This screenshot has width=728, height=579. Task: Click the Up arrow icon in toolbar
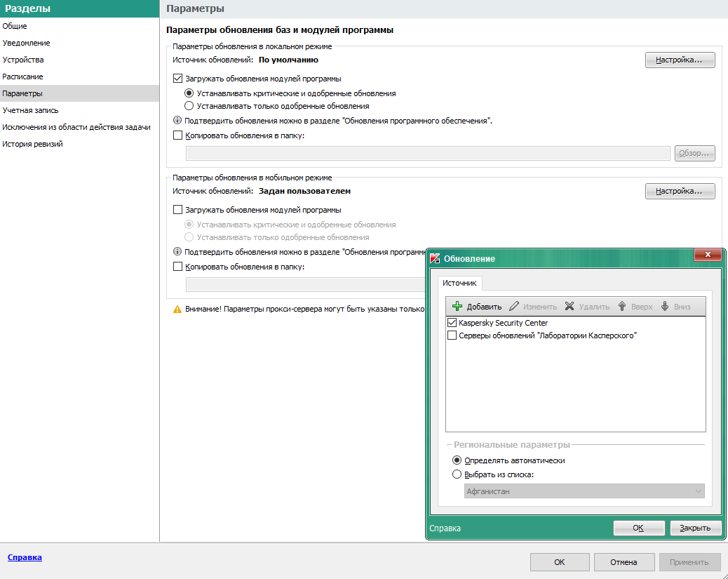tap(622, 306)
